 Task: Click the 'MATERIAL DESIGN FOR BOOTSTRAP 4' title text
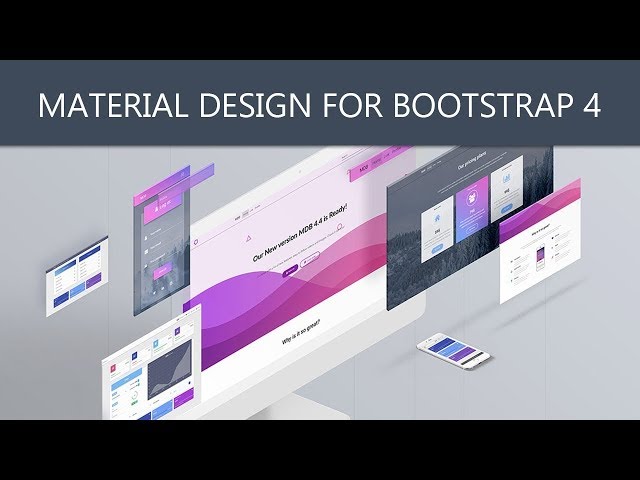click(319, 106)
